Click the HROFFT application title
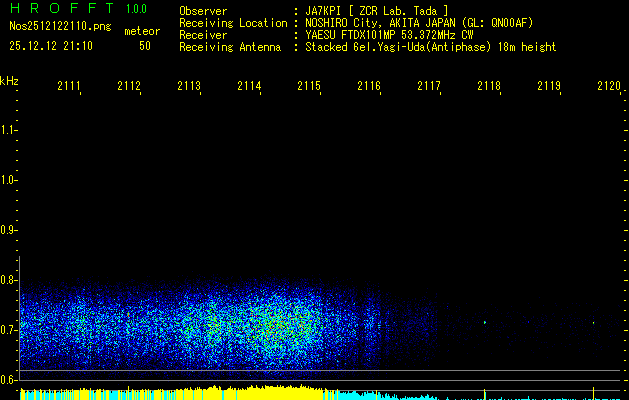The width and height of the screenshot is (629, 400). coord(58,11)
